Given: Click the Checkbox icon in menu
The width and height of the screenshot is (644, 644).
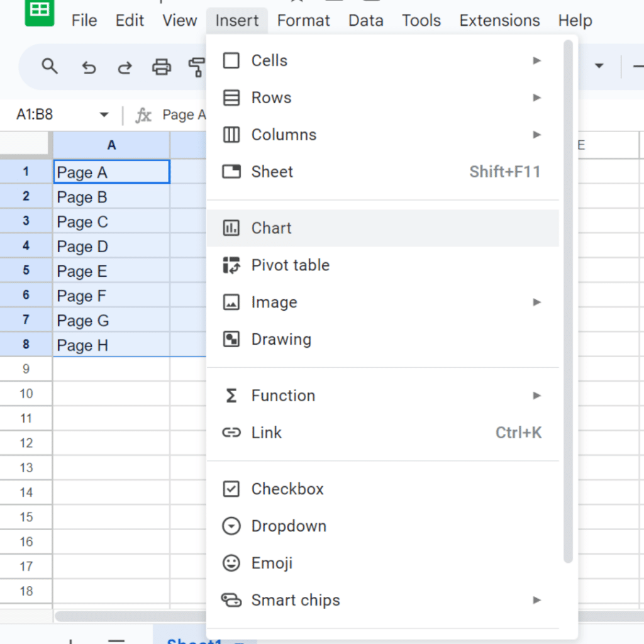Looking at the screenshot, I should pyautogui.click(x=231, y=489).
